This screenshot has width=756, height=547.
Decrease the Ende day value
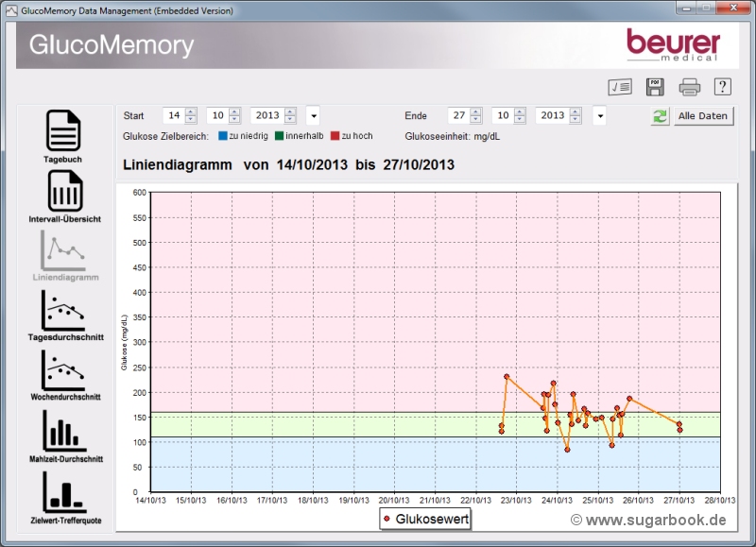click(x=476, y=120)
